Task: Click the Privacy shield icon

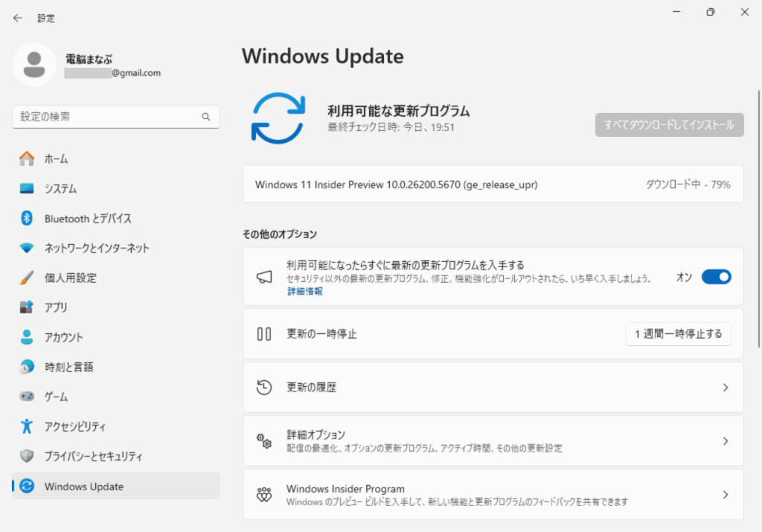Action: [27, 456]
